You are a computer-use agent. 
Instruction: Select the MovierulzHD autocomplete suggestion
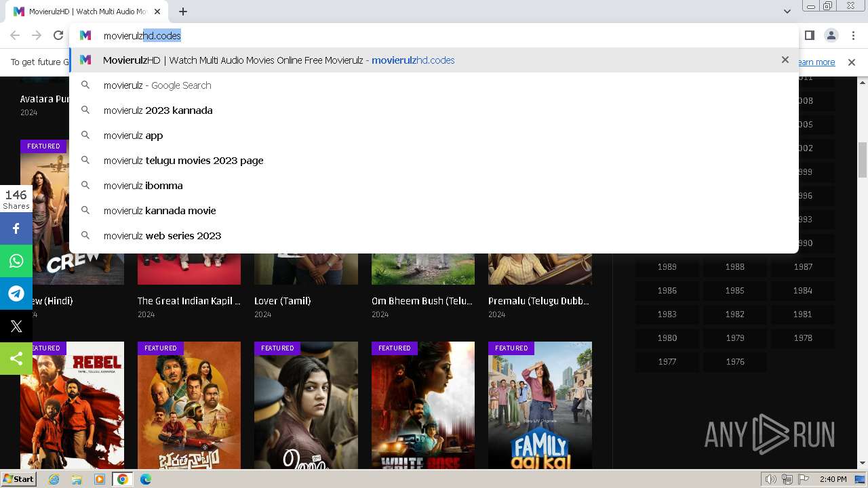click(434, 60)
